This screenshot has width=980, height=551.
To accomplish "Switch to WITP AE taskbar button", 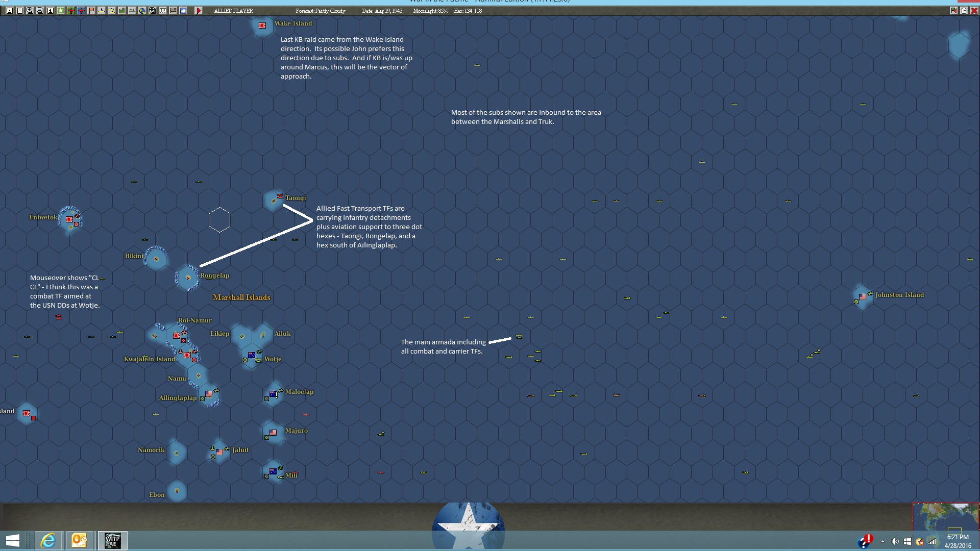I will pyautogui.click(x=112, y=540).
